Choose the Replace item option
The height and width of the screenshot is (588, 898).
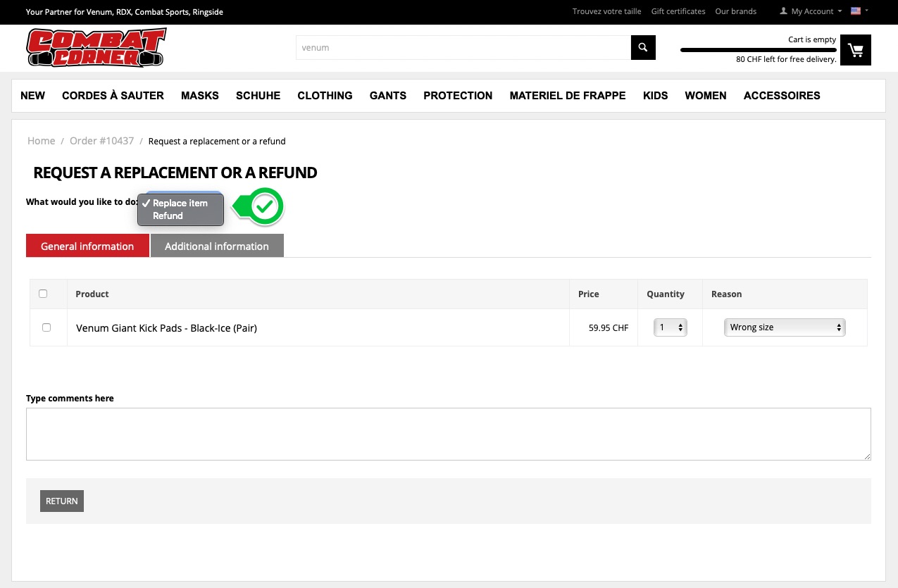tap(180, 203)
